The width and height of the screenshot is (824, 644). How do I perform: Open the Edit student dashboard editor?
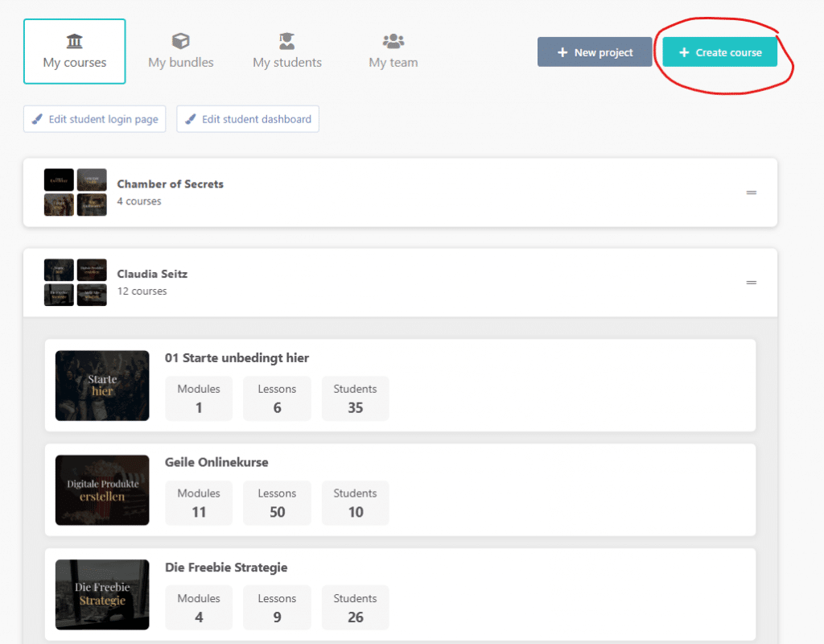point(248,118)
